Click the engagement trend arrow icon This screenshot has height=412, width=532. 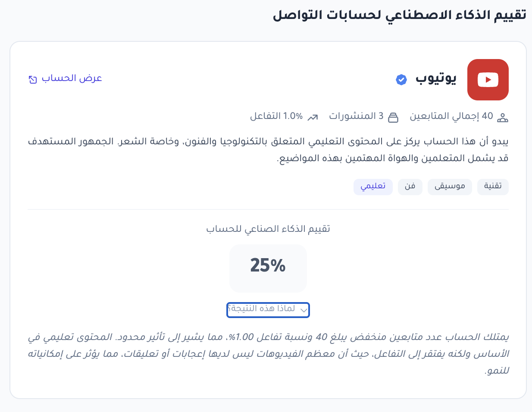click(313, 117)
